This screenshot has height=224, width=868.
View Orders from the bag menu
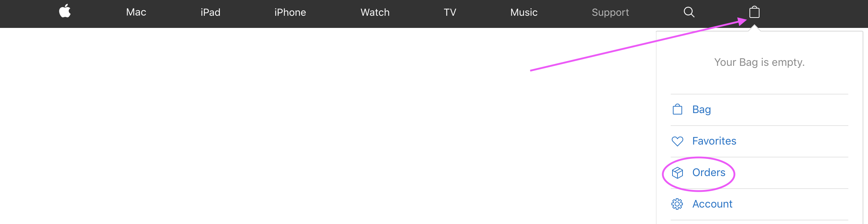pyautogui.click(x=709, y=172)
